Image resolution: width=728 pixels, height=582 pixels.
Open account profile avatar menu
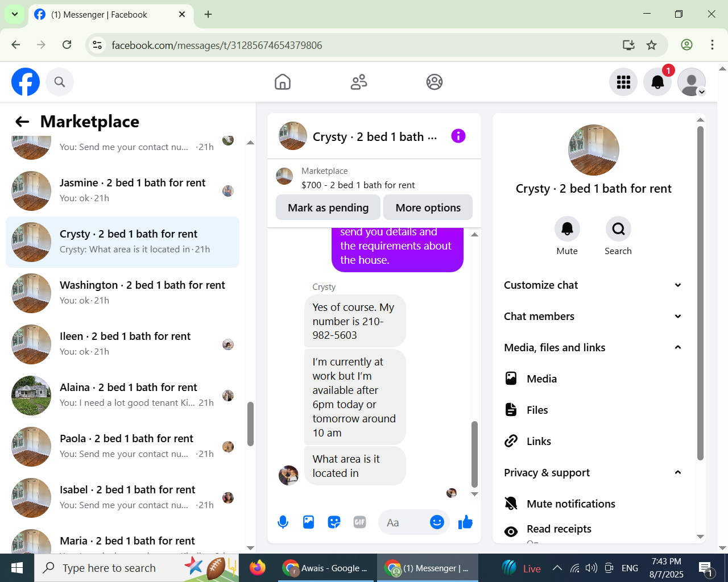[692, 82]
